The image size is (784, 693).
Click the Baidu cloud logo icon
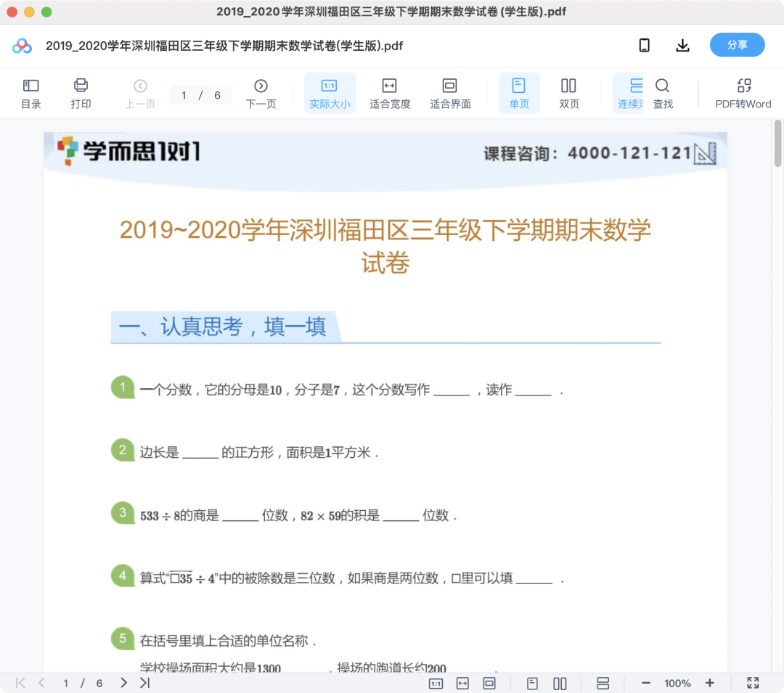click(22, 46)
